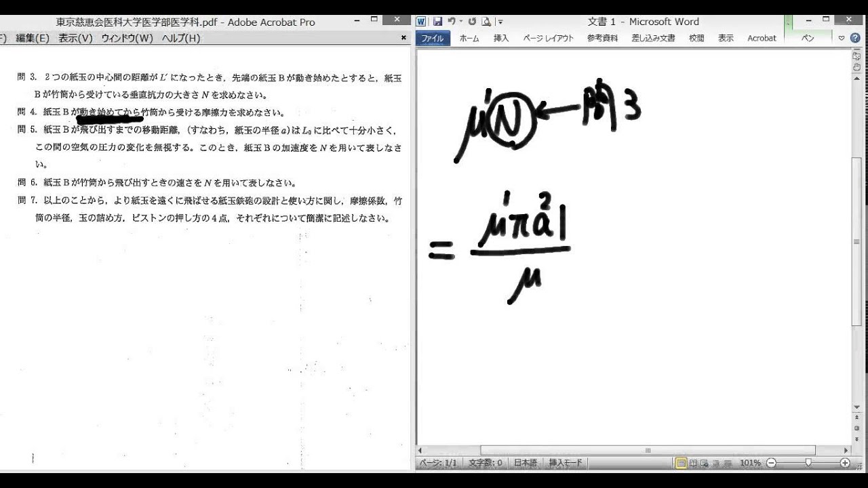Open the Undo history dropdown arrow
This screenshot has height=488, width=868.
[x=460, y=22]
